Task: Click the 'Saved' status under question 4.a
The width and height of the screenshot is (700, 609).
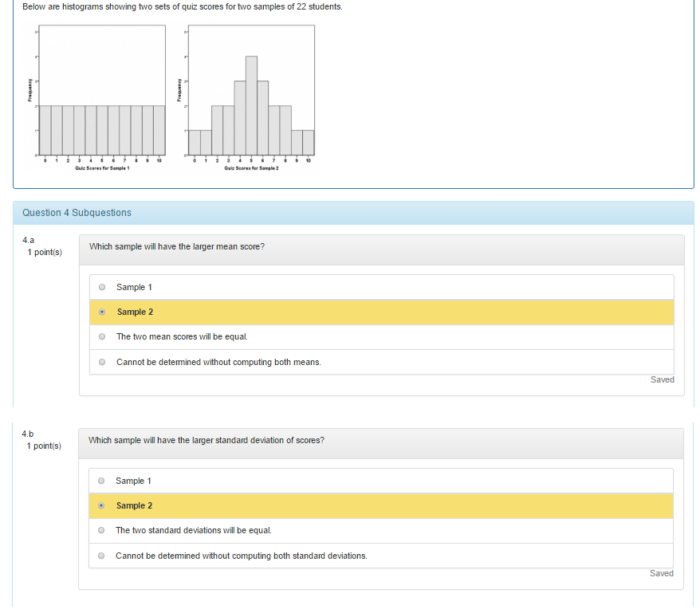Action: click(662, 379)
